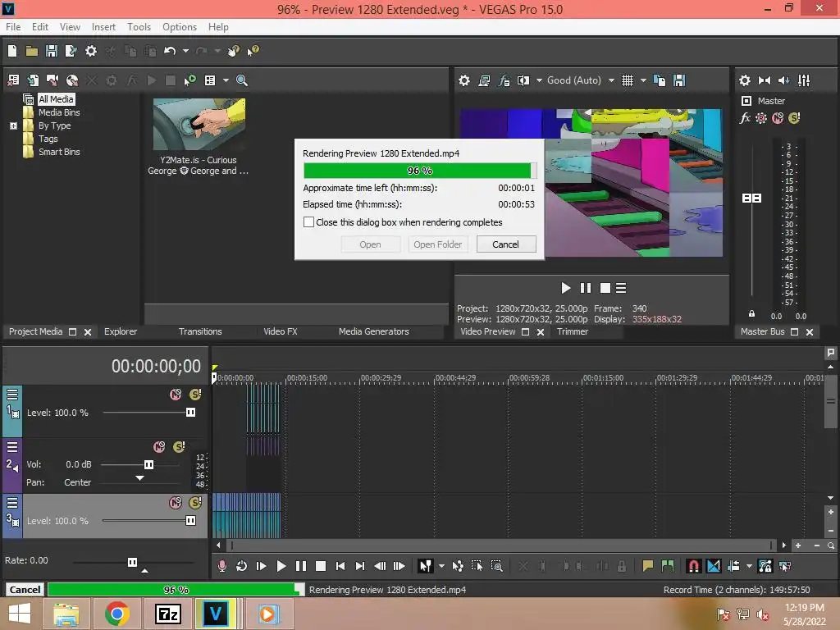Select the Curious George media thumbnail
Image resolution: width=840 pixels, height=630 pixels.
click(199, 125)
